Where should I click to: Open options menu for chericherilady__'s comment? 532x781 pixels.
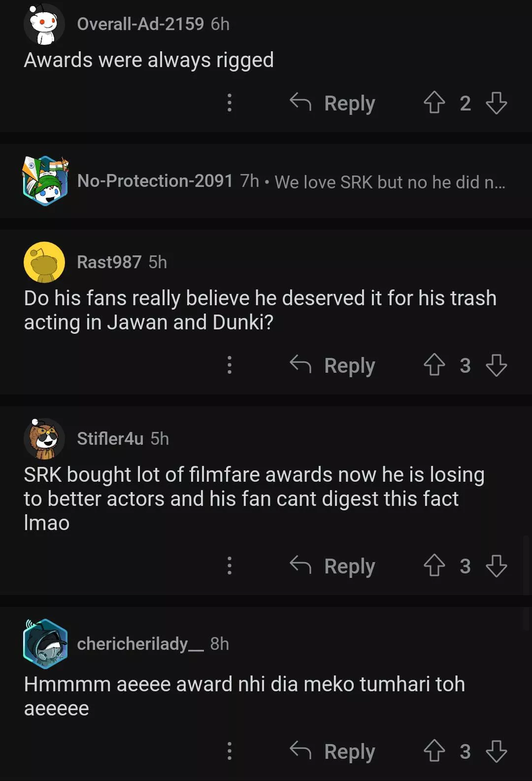coord(230,751)
